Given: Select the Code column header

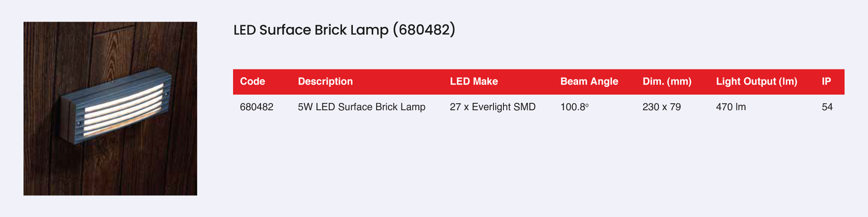Looking at the screenshot, I should (253, 82).
